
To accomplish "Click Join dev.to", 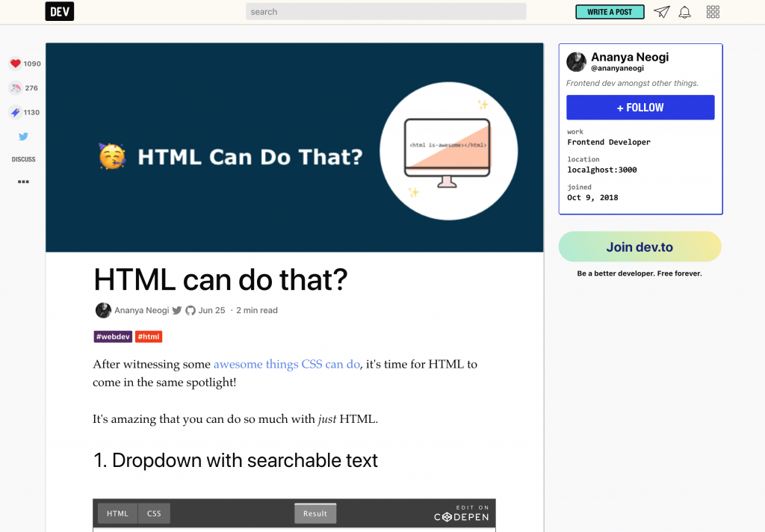I will (x=639, y=246).
